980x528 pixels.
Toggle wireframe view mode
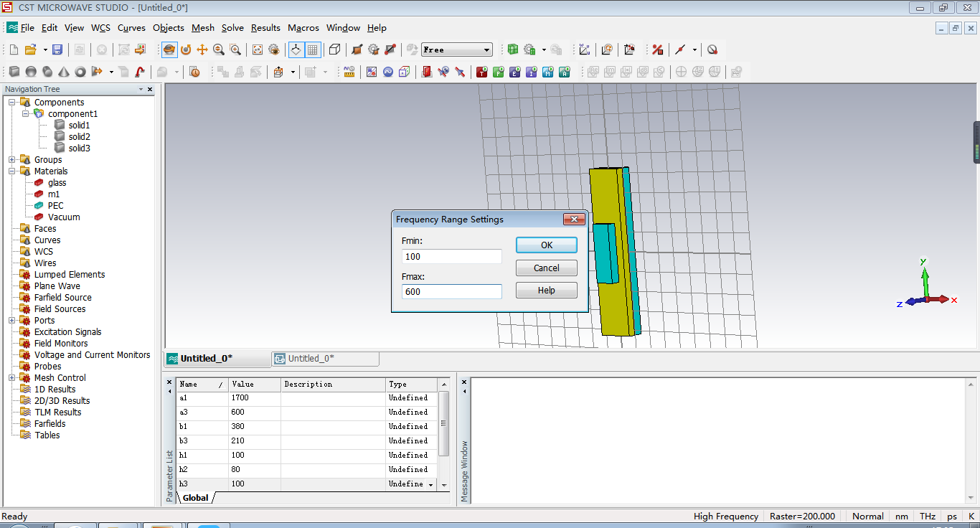(x=334, y=49)
